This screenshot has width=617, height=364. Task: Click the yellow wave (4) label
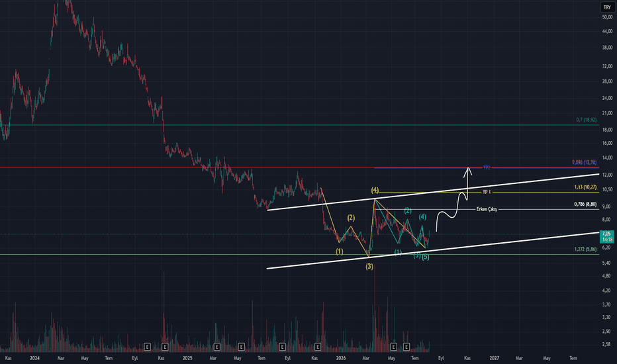[375, 191]
